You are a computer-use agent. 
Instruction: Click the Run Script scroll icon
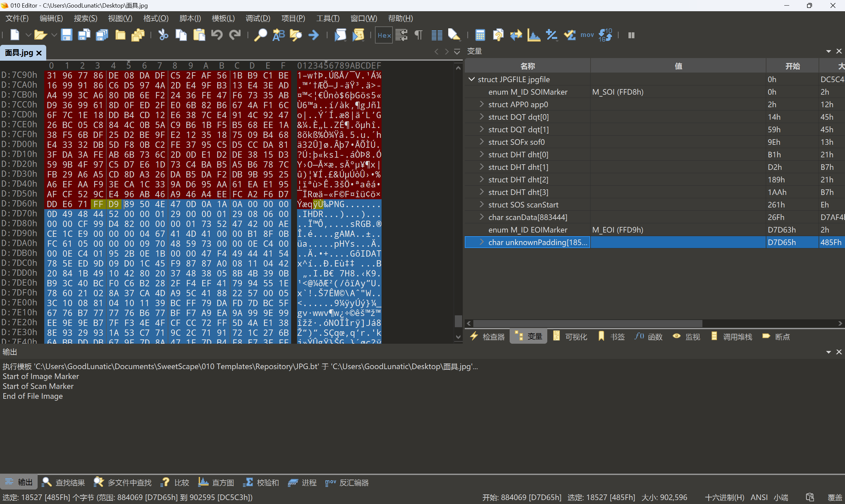pyautogui.click(x=340, y=35)
